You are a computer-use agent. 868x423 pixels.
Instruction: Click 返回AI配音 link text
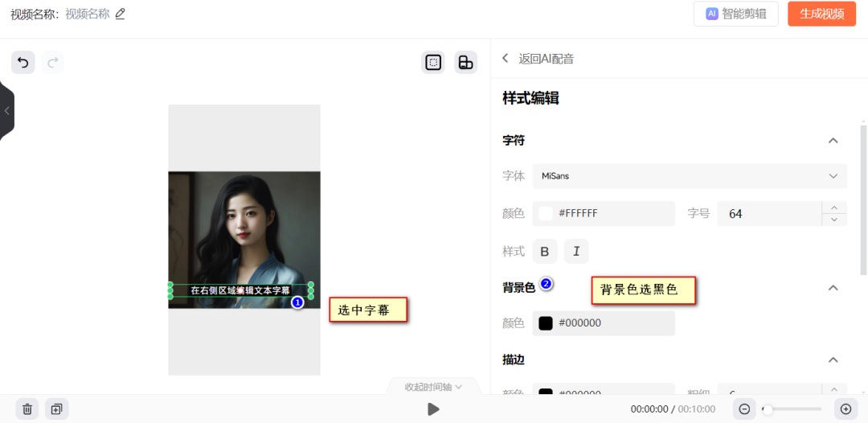click(546, 59)
